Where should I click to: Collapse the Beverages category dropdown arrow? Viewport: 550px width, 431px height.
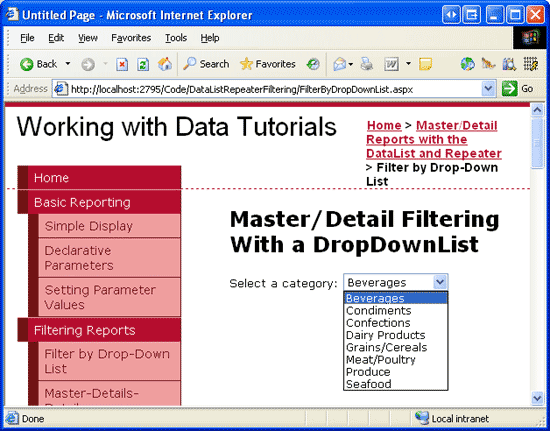pyautogui.click(x=440, y=282)
